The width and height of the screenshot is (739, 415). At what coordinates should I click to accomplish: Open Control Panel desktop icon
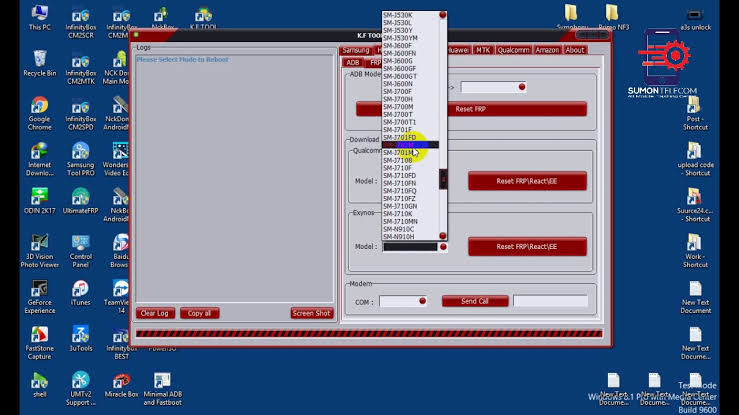click(81, 251)
